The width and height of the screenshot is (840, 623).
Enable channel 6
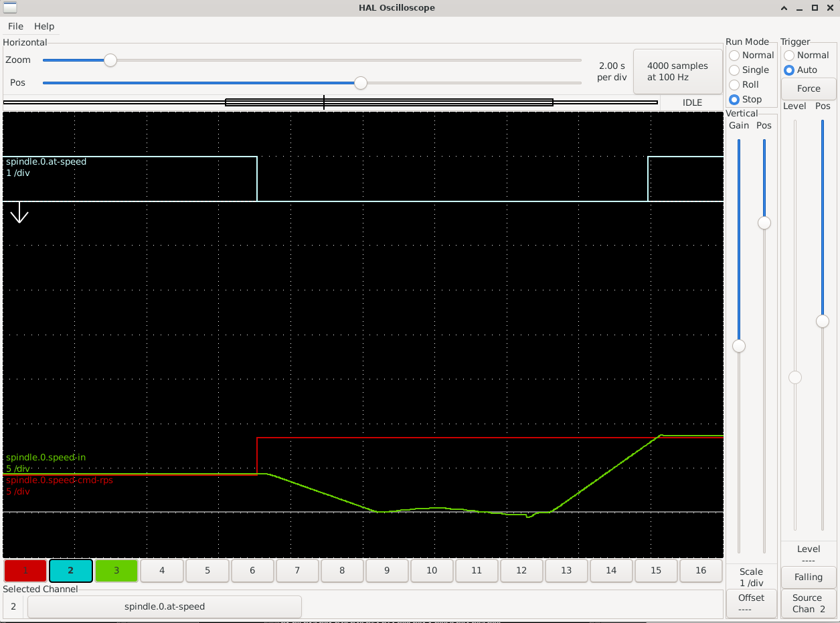pyautogui.click(x=252, y=571)
